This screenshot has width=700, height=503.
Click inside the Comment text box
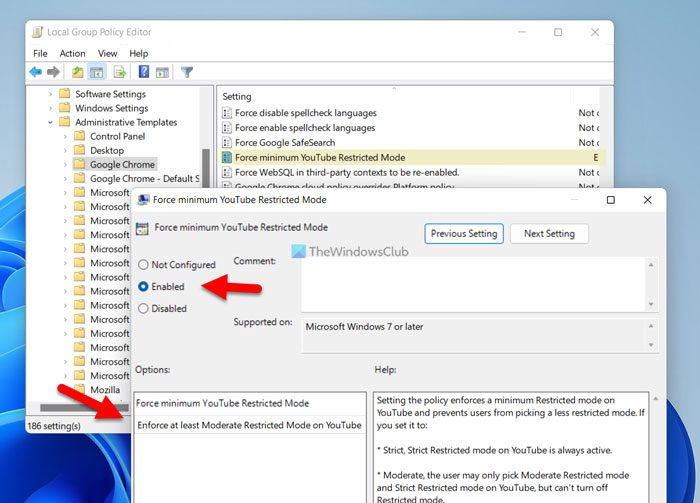474,284
